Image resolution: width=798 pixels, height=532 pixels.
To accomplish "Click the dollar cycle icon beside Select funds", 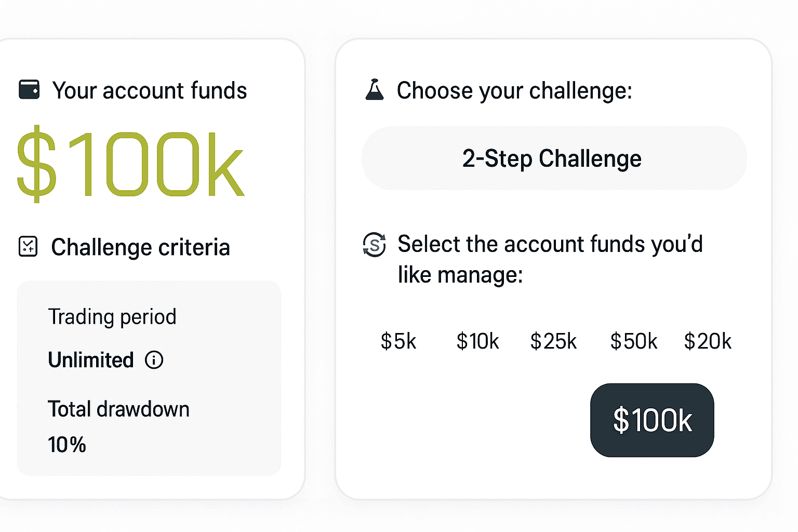I will (374, 245).
